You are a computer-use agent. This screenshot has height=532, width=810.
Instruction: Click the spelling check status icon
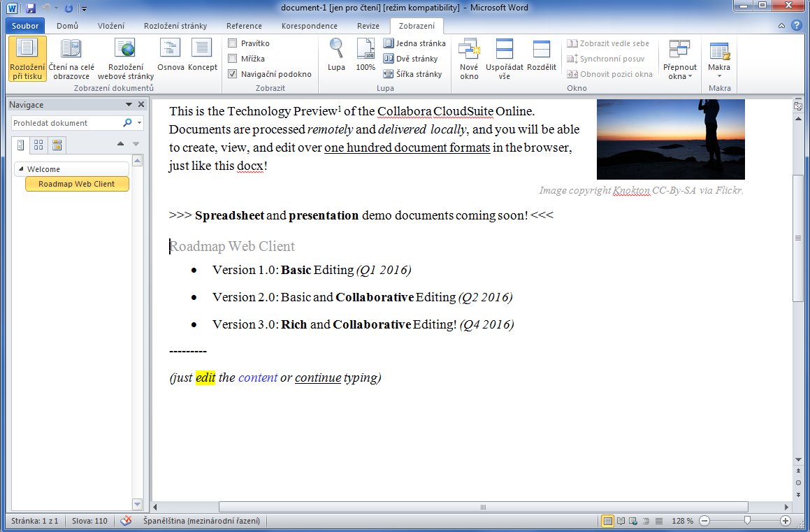[126, 521]
